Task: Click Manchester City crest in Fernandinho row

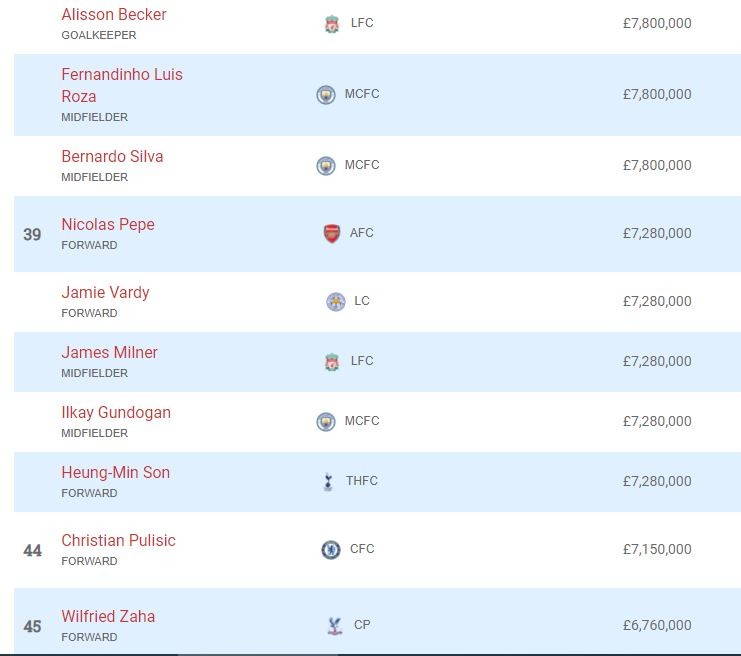Action: [326, 95]
